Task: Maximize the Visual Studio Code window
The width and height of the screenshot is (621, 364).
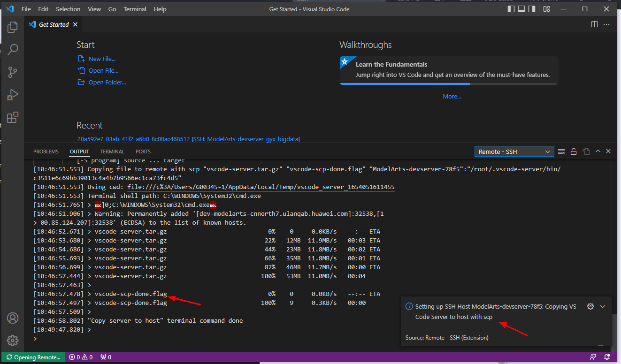Action: click(x=585, y=9)
